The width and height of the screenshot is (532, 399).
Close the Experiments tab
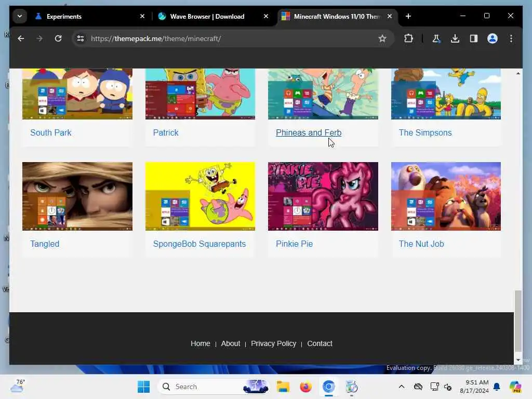[x=142, y=16]
